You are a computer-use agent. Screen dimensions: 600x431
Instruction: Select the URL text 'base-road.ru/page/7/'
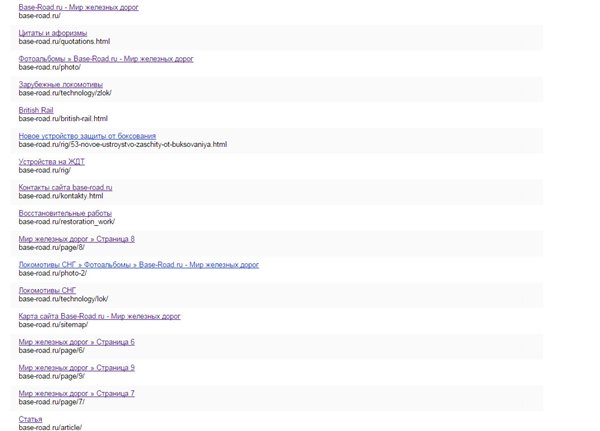pos(52,402)
